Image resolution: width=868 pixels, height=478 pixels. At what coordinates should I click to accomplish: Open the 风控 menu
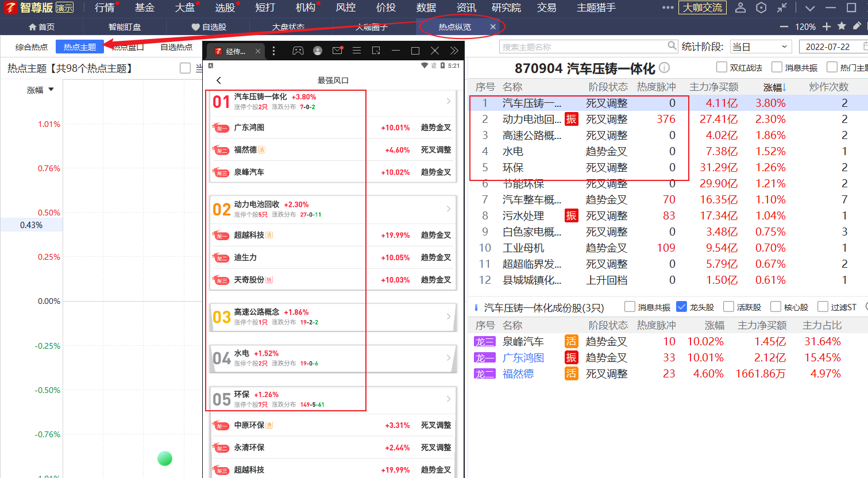click(346, 7)
